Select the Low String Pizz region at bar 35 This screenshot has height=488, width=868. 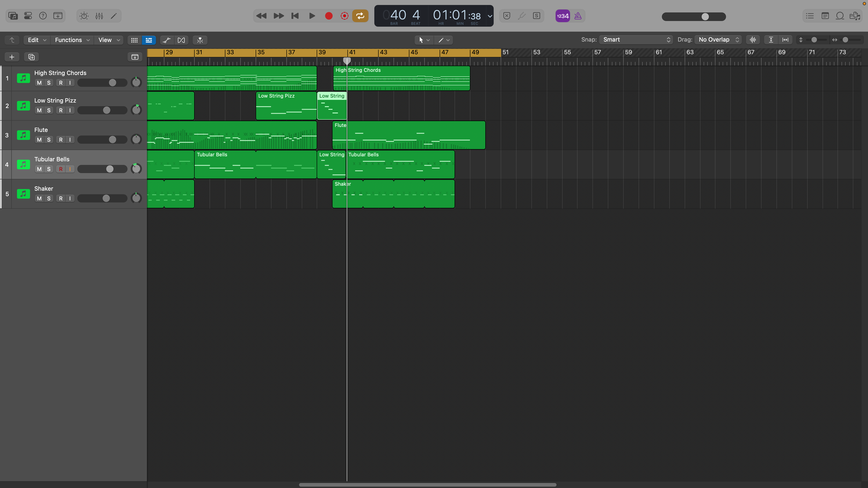click(286, 106)
